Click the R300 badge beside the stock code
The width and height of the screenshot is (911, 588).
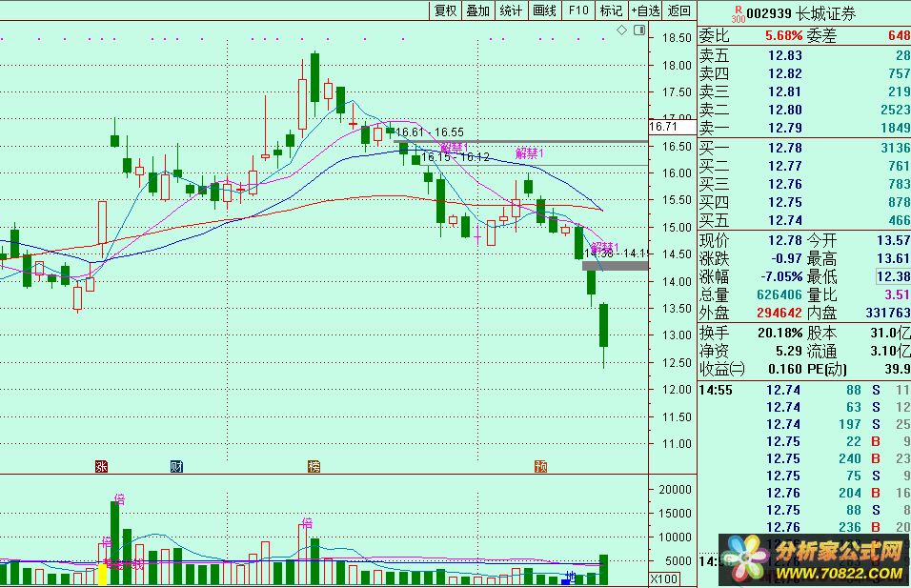click(x=738, y=14)
